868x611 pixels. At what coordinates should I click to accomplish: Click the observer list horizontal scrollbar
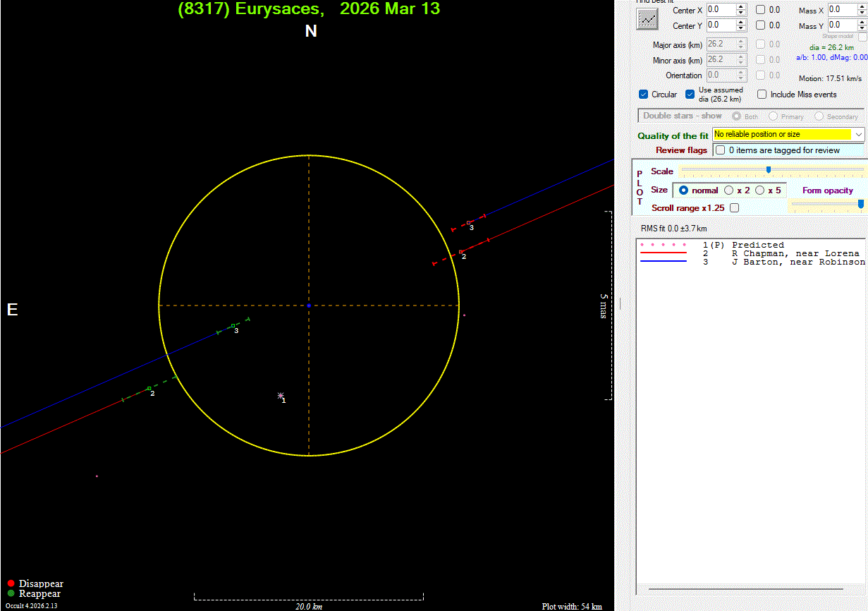coord(745,588)
